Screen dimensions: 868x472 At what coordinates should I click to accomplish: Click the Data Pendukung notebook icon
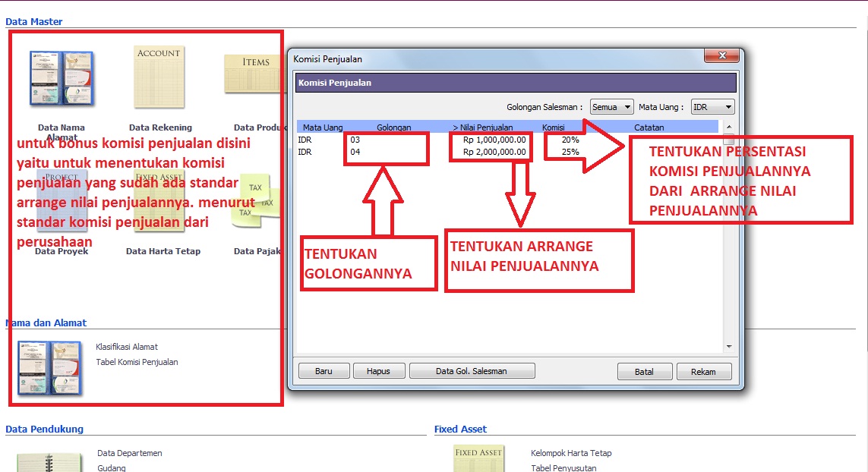pos(49,461)
